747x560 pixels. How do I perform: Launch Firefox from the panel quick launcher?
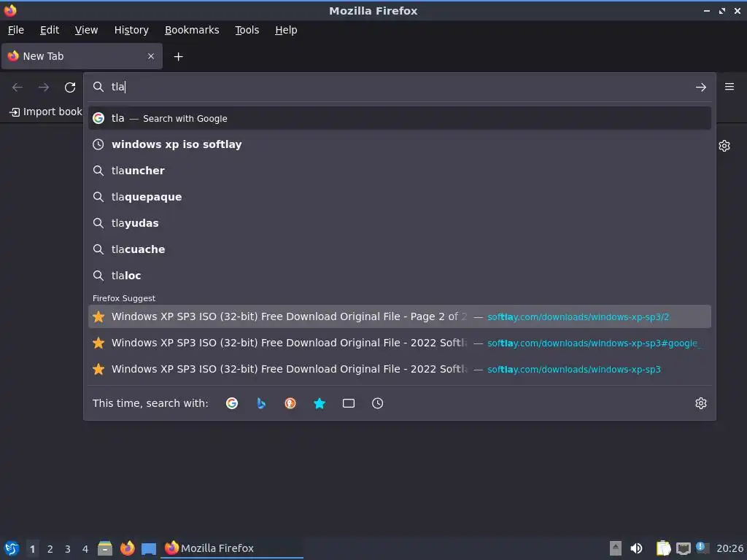[127, 548]
